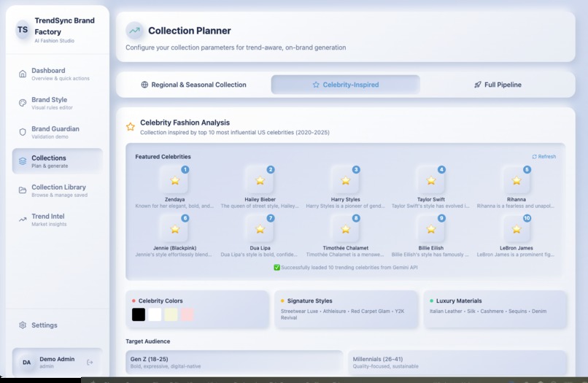Click the rocket icon on Full Pipeline
The image size is (588, 383).
pos(477,85)
